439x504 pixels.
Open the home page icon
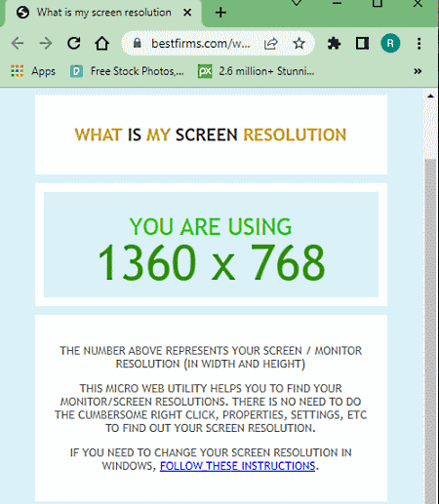pyautogui.click(x=101, y=43)
